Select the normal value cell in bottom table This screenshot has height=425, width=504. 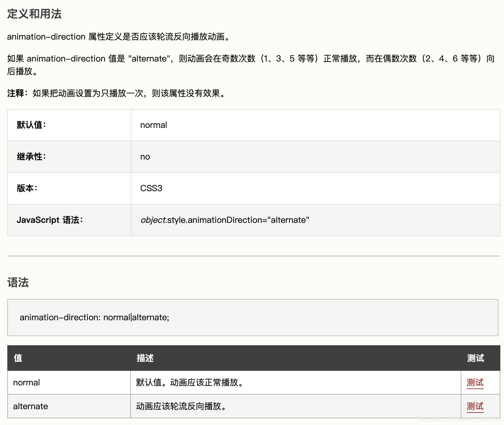point(69,383)
